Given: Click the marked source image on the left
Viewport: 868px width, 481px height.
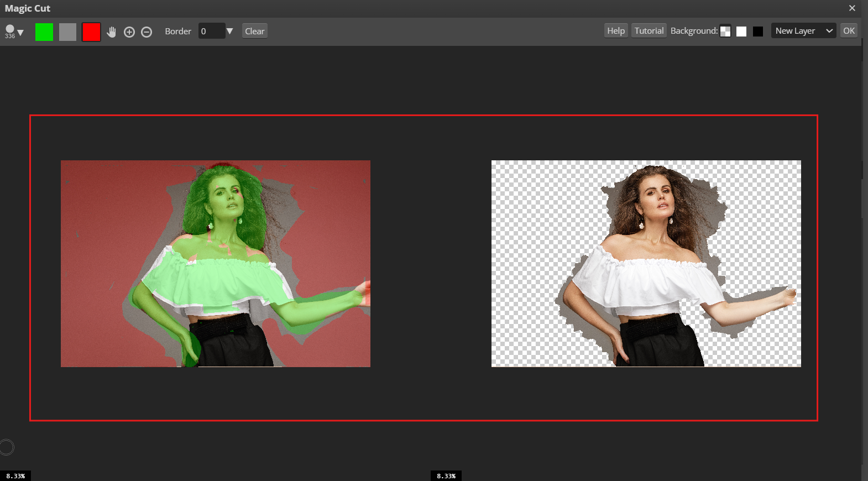Looking at the screenshot, I should [216, 264].
